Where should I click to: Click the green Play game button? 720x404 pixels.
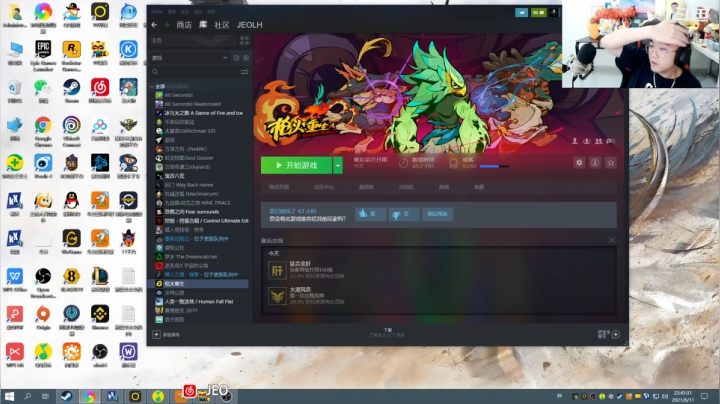(x=297, y=165)
